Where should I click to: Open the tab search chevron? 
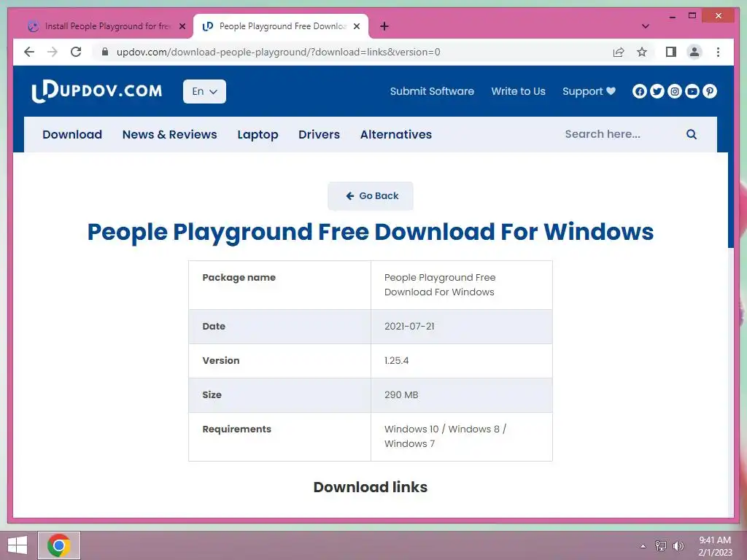(645, 26)
